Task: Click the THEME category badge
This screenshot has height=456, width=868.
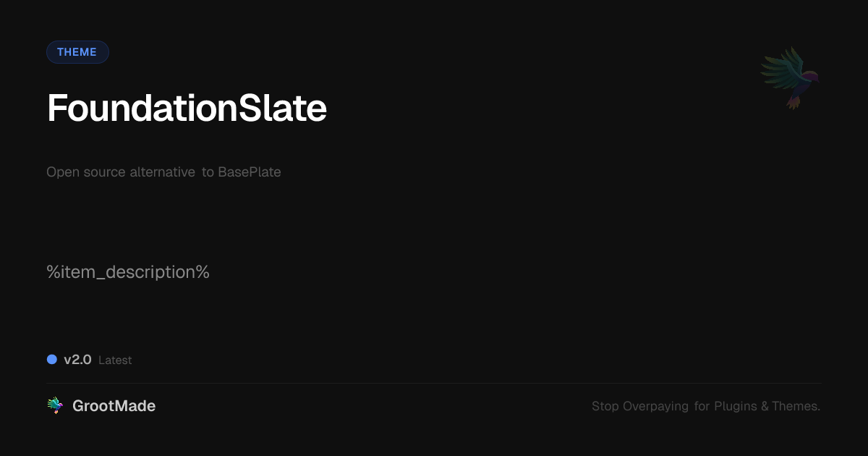Action: [x=77, y=52]
